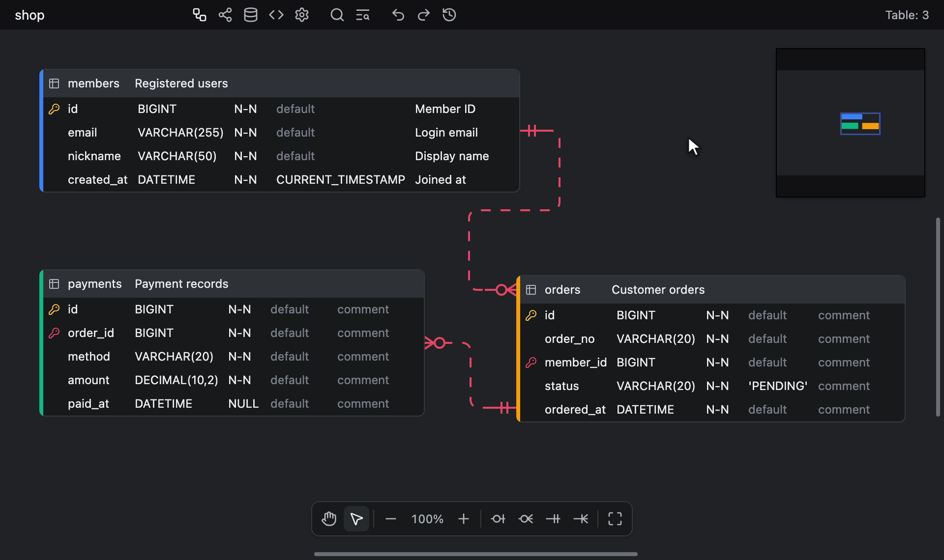The width and height of the screenshot is (944, 560).
Task: Click the share icon in top toolbar
Action: (x=225, y=15)
